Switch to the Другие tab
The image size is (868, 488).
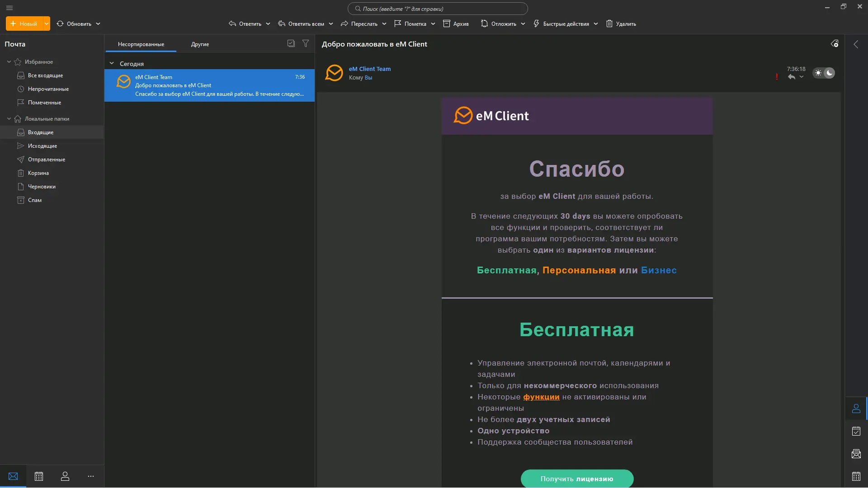click(200, 44)
